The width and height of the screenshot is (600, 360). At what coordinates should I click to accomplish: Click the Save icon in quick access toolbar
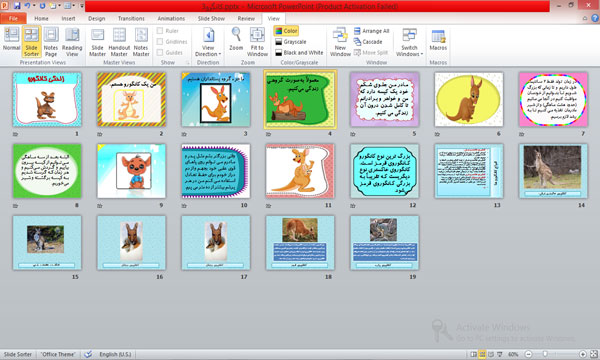[17, 6]
